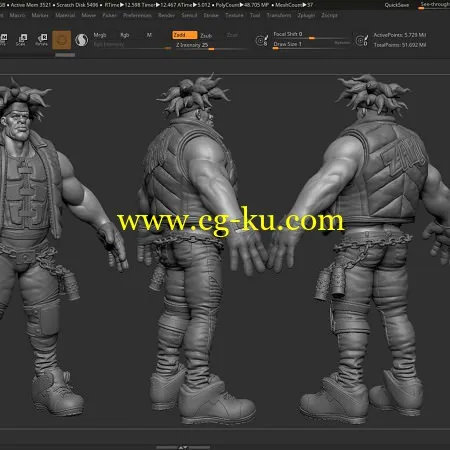Toggle the Dynamic option beside Draw Size
This screenshot has width=450, height=450.
(x=342, y=43)
